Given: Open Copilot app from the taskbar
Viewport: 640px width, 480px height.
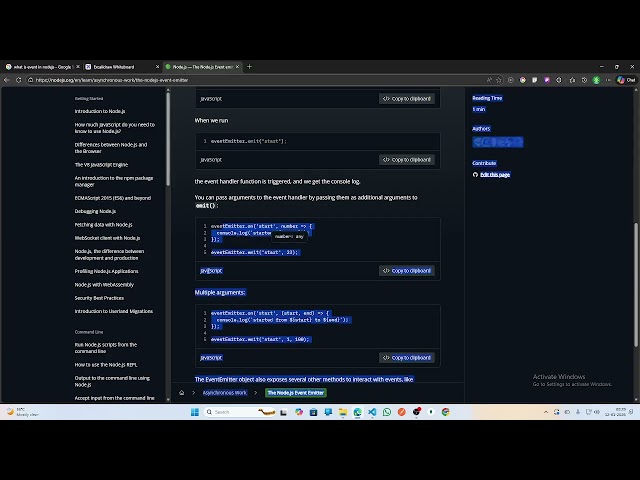Looking at the screenshot, I should 299,412.
